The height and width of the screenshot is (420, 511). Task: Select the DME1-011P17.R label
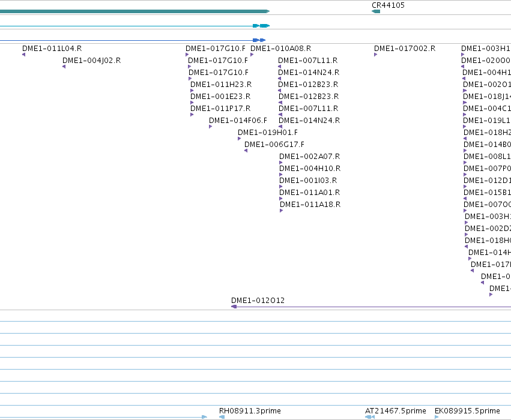pos(220,109)
